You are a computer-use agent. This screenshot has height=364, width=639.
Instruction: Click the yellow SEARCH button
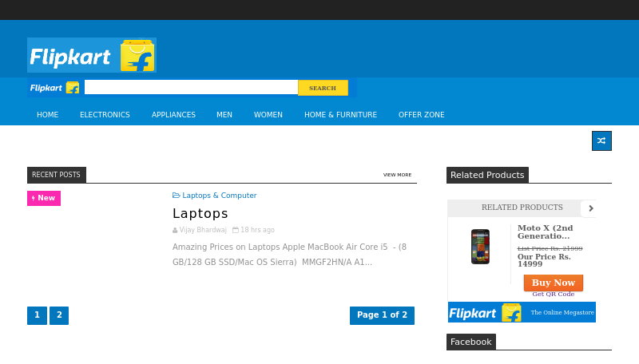[323, 88]
